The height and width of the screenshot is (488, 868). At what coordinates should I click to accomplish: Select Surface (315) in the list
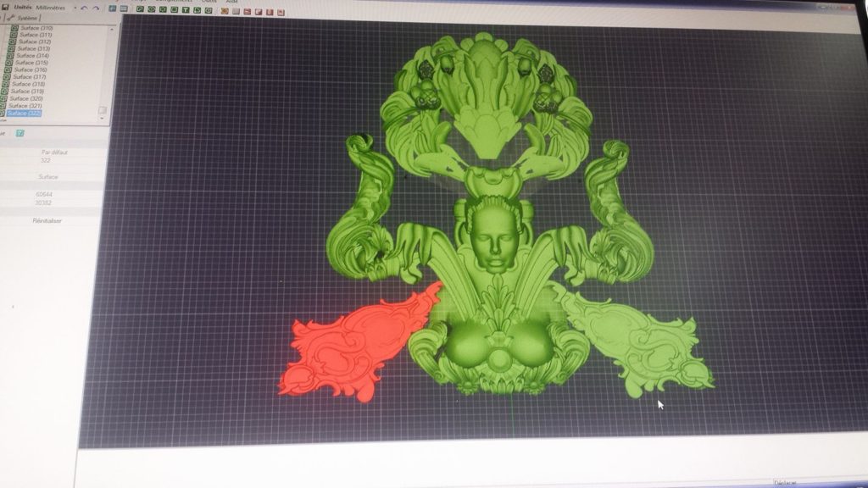click(31, 63)
